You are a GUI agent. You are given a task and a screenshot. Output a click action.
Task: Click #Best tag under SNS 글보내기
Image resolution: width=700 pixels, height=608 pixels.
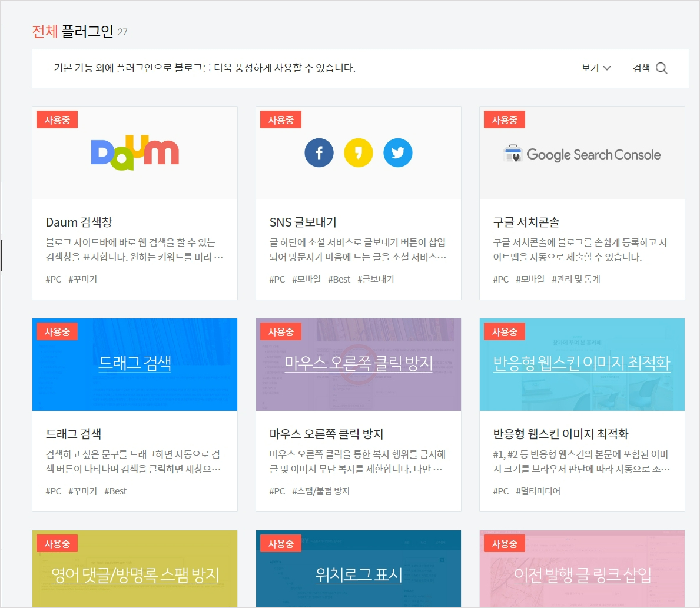click(x=339, y=280)
